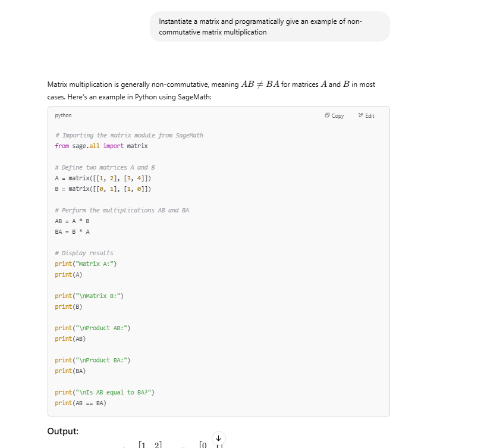This screenshot has height=448, width=484.
Task: Click the "from sage.all import matrix" line
Action: pyautogui.click(x=101, y=146)
